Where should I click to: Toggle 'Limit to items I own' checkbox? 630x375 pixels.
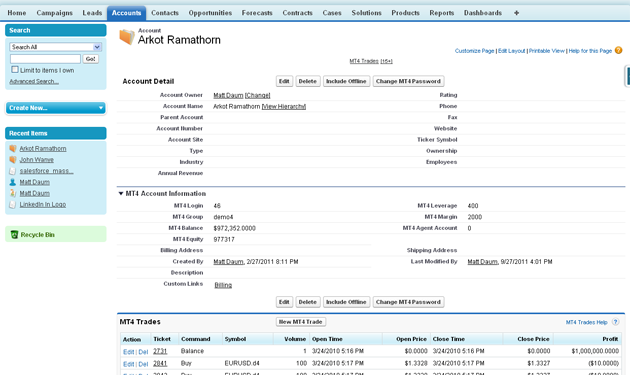15,70
